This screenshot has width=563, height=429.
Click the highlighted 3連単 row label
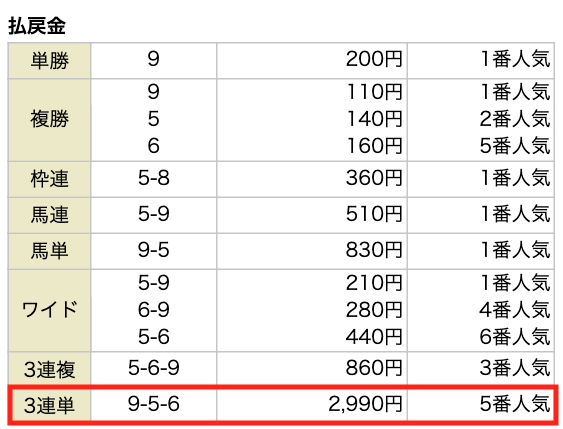coord(49,405)
